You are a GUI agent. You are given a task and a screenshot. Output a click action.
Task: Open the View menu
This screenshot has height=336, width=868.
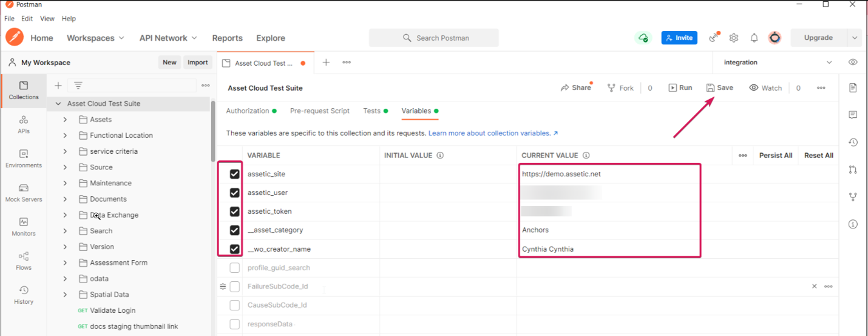(x=47, y=19)
